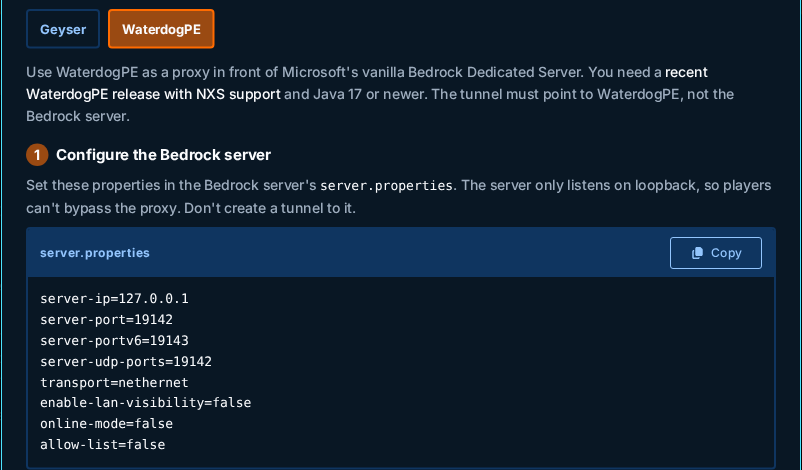
Task: Click the line allow-list=false
Action: [x=102, y=445]
